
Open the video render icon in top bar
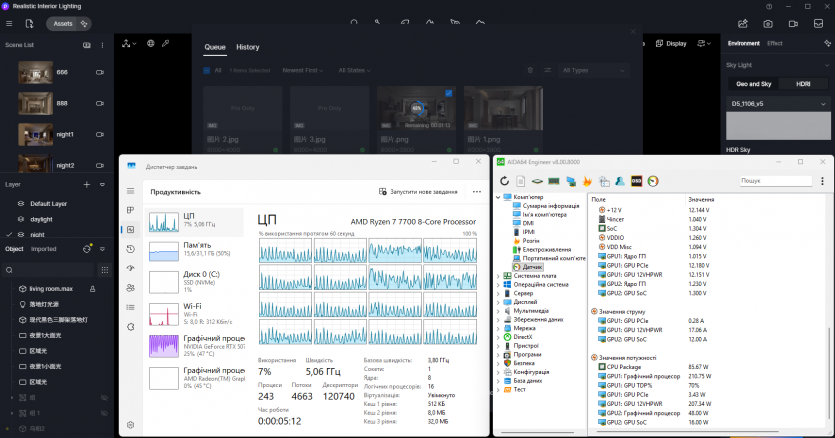coord(793,22)
